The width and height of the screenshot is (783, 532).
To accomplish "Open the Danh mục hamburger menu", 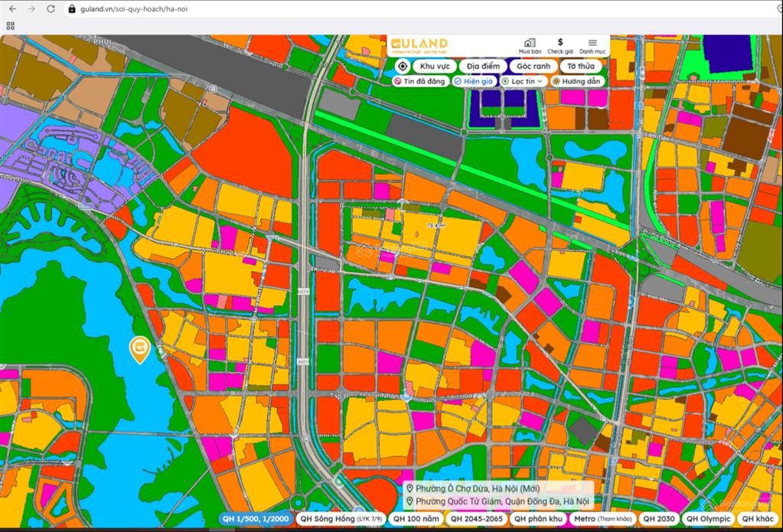I will (592, 46).
